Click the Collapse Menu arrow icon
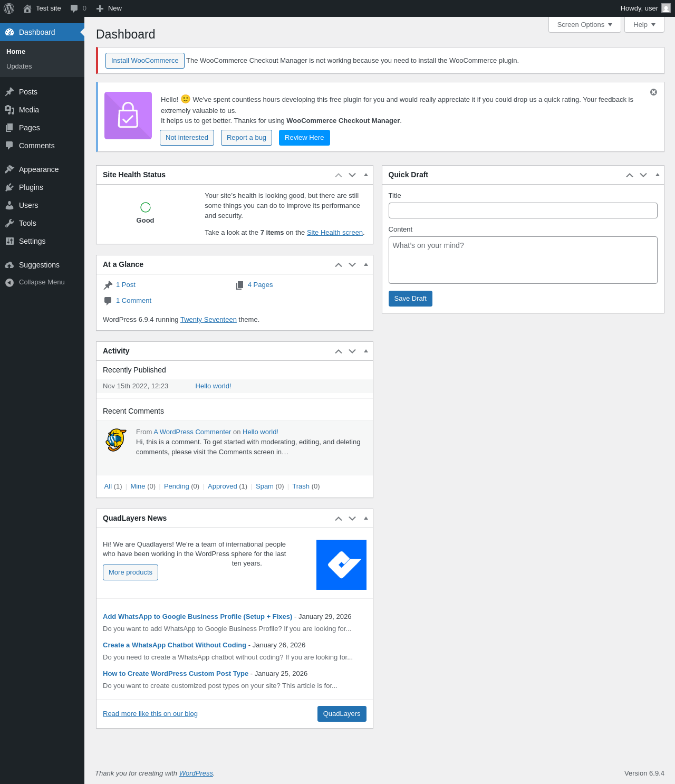Viewport: 675px width, 784px height. click(9, 283)
